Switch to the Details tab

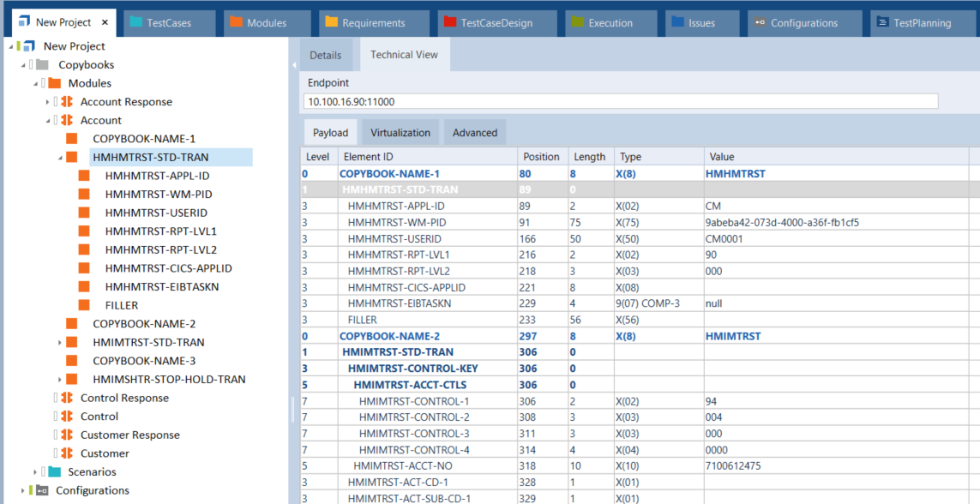(325, 55)
